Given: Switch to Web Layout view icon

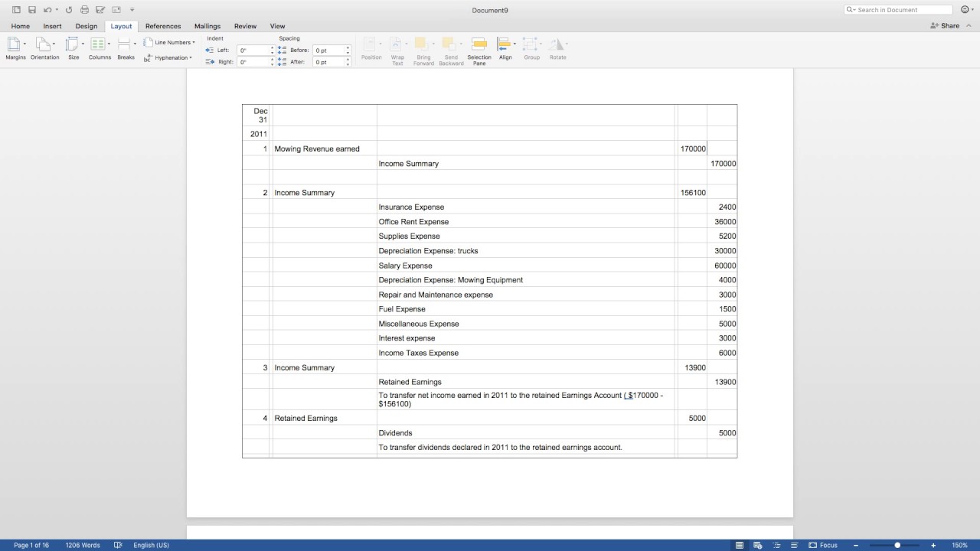Looking at the screenshot, I should coord(758,545).
